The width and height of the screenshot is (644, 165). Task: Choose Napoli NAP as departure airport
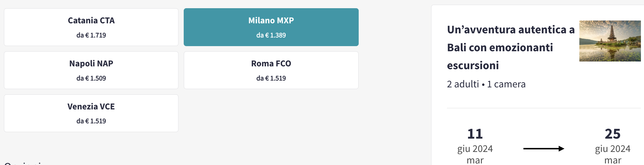tap(91, 70)
